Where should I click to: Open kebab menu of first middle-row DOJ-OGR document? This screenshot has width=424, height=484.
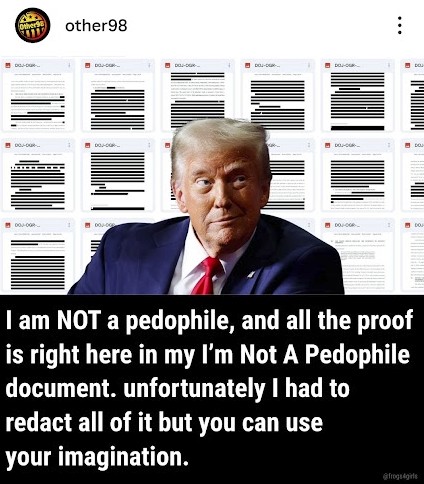tap(69, 145)
